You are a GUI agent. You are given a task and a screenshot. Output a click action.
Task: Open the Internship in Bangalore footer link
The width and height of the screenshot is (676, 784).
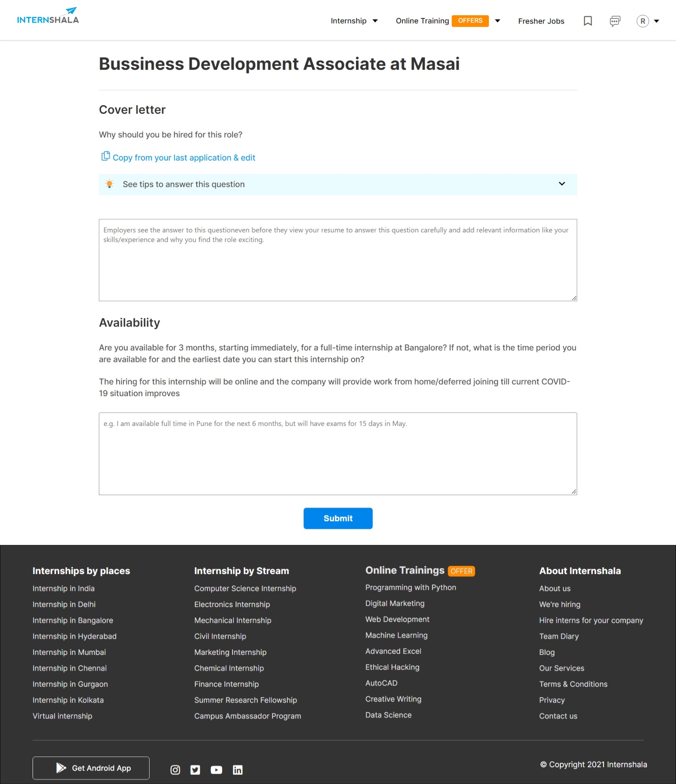coord(73,620)
